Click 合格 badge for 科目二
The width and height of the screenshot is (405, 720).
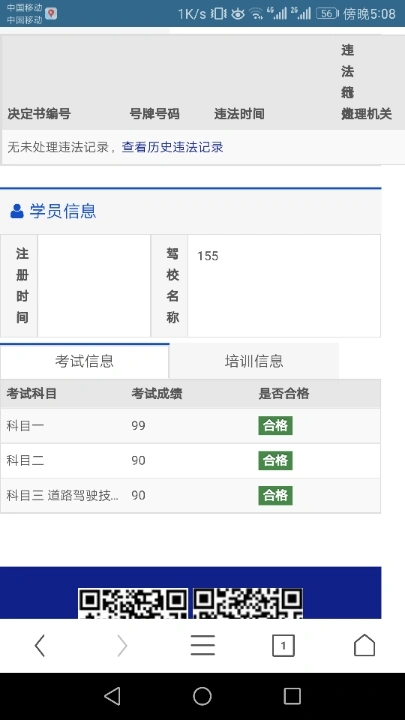tap(276, 461)
